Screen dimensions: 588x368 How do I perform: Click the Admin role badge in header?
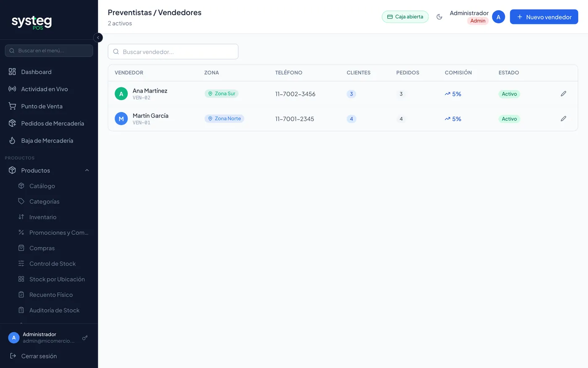pos(478,21)
